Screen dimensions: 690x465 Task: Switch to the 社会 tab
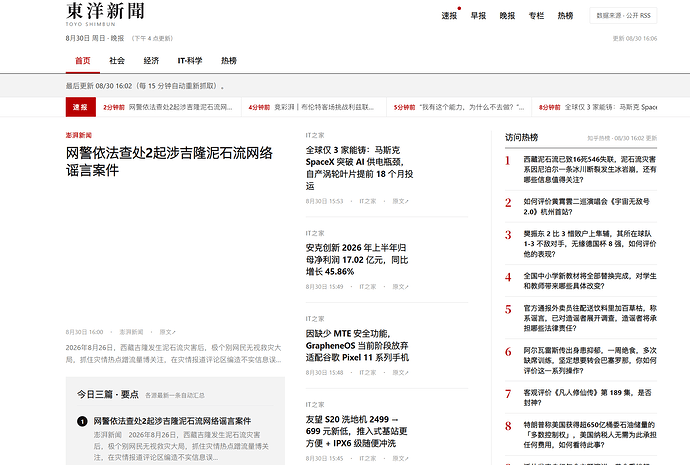coord(117,61)
